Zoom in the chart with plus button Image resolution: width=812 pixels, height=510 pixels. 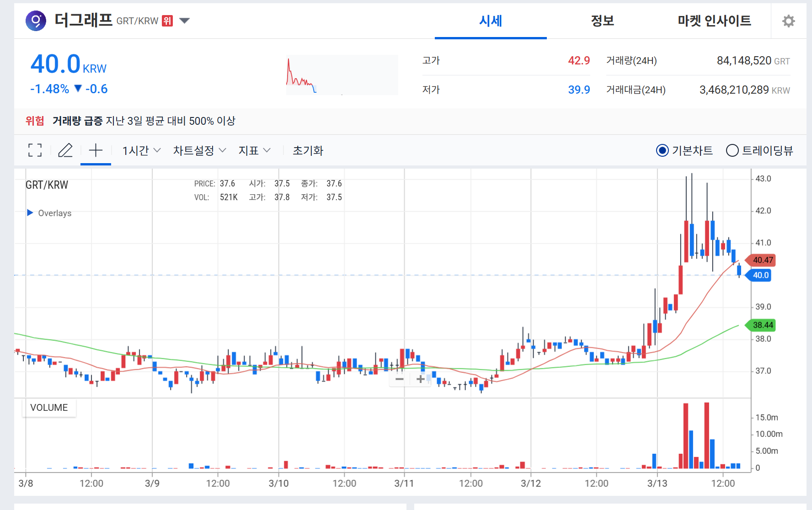tap(420, 379)
